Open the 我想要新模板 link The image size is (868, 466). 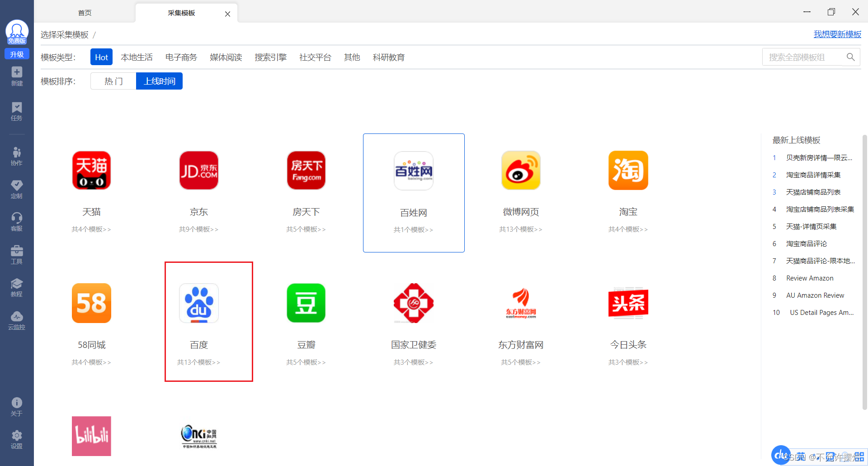(x=837, y=34)
